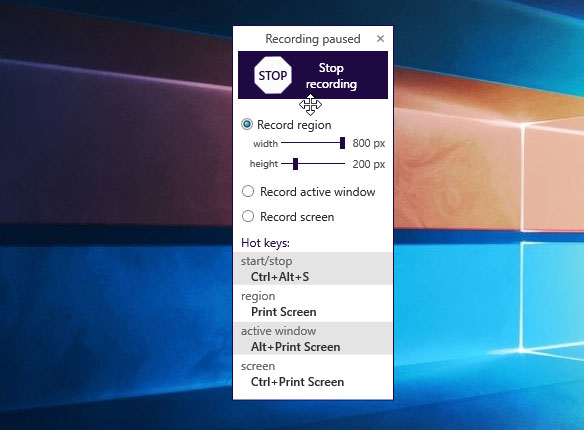Select the Record screen radio button
The width and height of the screenshot is (584, 430).
tap(248, 216)
